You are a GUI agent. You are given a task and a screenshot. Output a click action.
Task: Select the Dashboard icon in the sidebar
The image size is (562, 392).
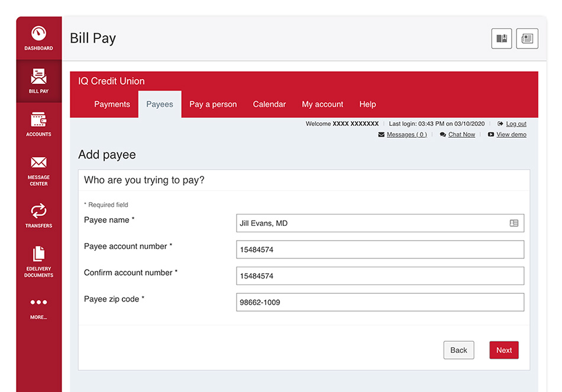[38, 33]
